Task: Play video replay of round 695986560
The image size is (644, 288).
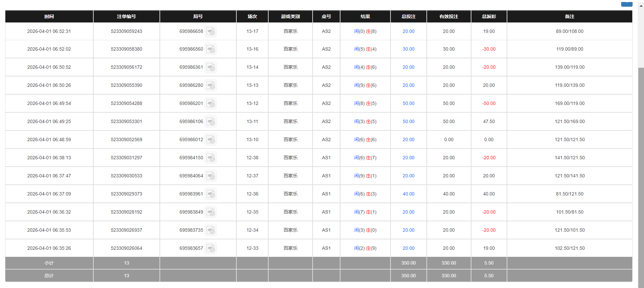Action: pos(211,49)
